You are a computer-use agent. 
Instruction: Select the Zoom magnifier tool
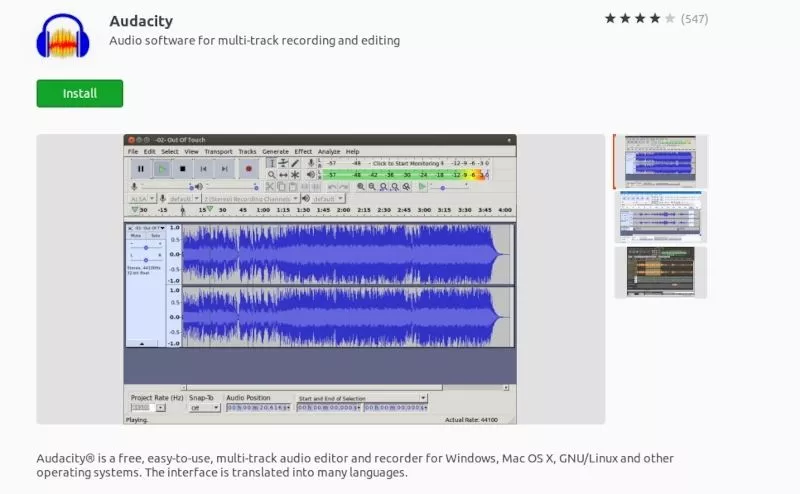pos(271,175)
